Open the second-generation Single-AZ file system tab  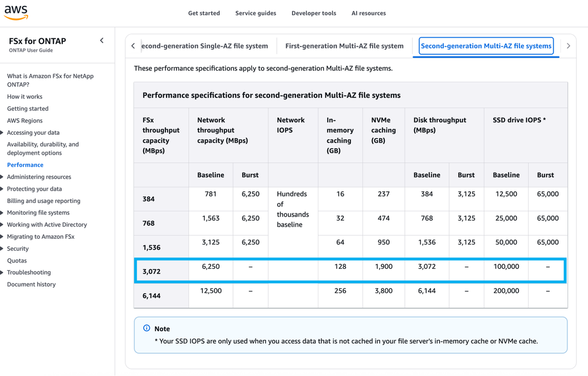tap(205, 46)
